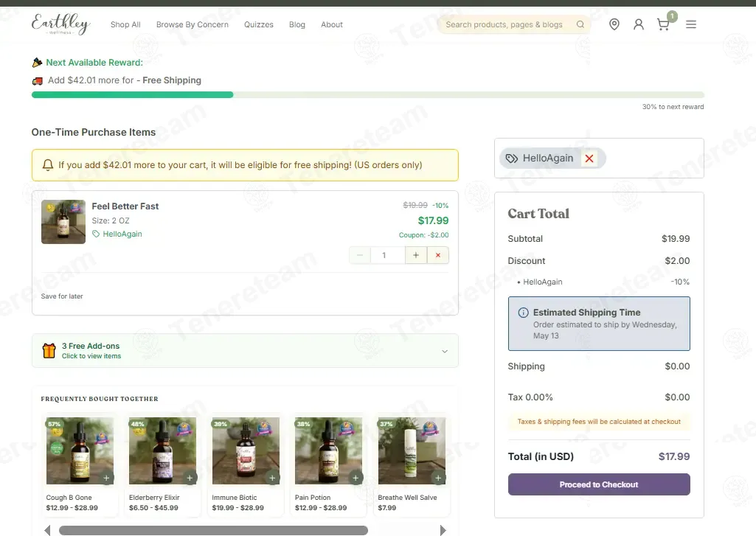Increase Feel Better Fast quantity
This screenshot has height=536, width=756.
(x=415, y=255)
